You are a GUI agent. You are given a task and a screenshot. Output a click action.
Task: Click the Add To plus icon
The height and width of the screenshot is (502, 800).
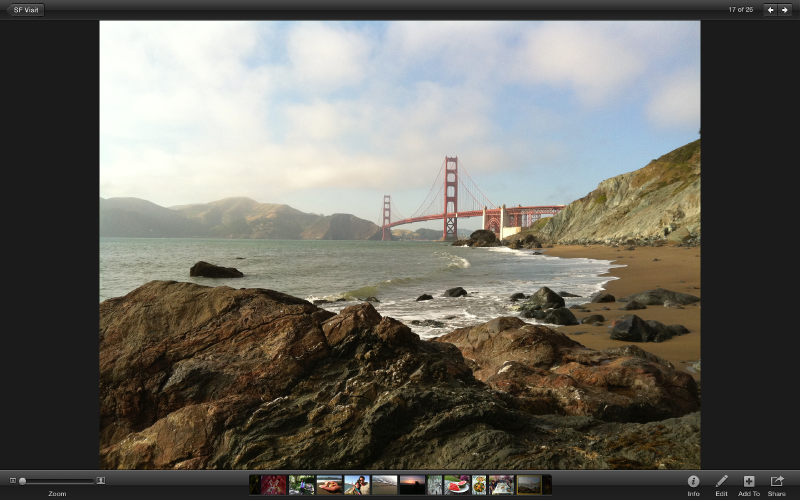tap(748, 481)
